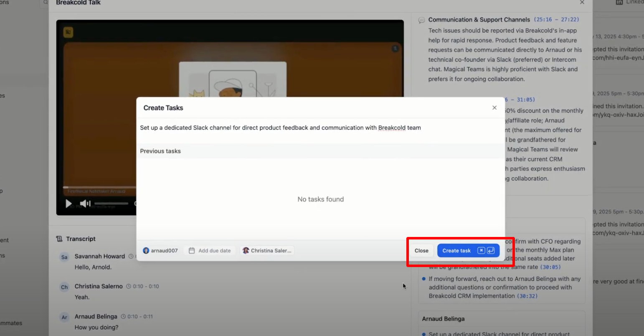Viewport: 644px width, 336px height.
Task: Jump to Christina Salerno's 0:10 - 0:10 timestamp
Action: 146,286
